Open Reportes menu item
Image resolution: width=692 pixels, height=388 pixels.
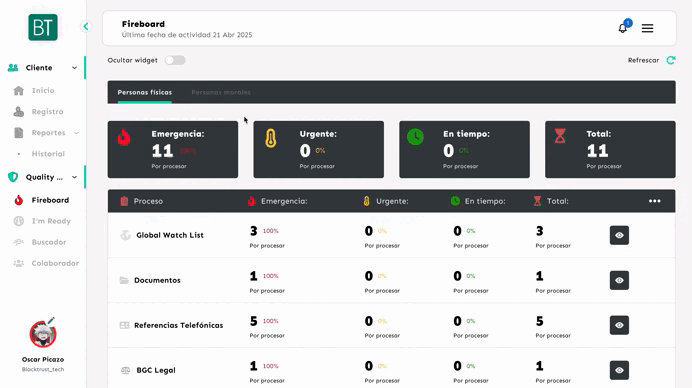48,133
